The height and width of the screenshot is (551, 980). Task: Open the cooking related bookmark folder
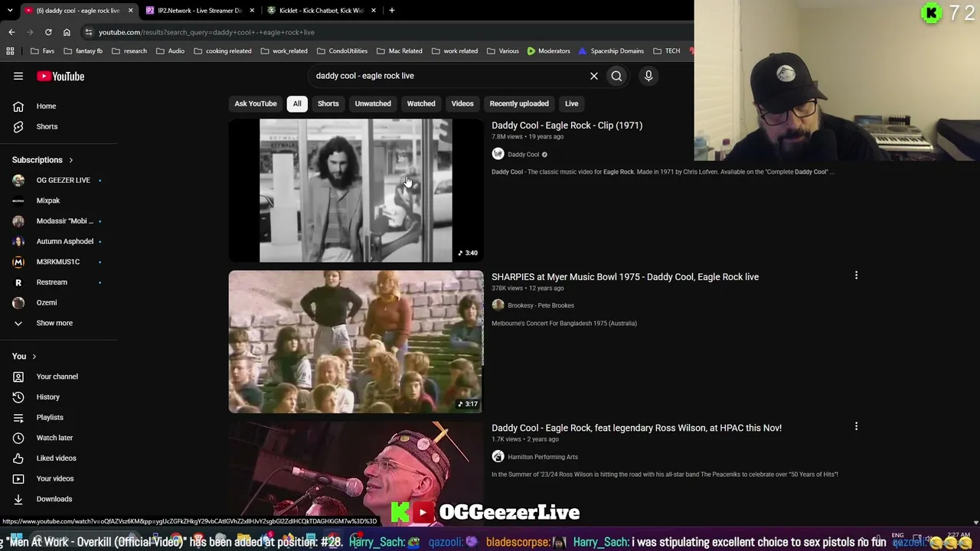click(222, 51)
